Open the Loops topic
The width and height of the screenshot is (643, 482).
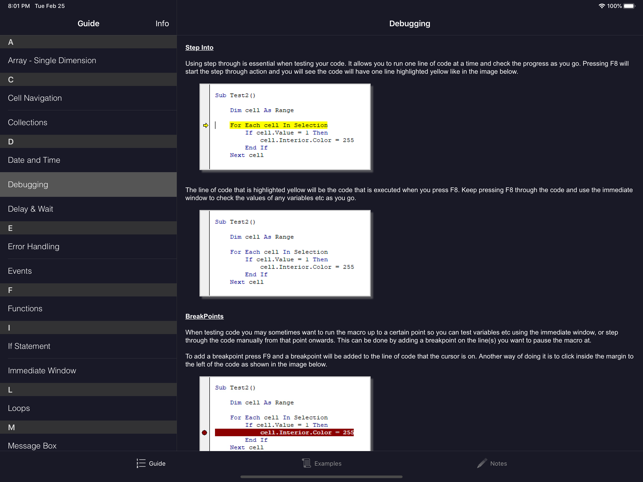pos(89,408)
